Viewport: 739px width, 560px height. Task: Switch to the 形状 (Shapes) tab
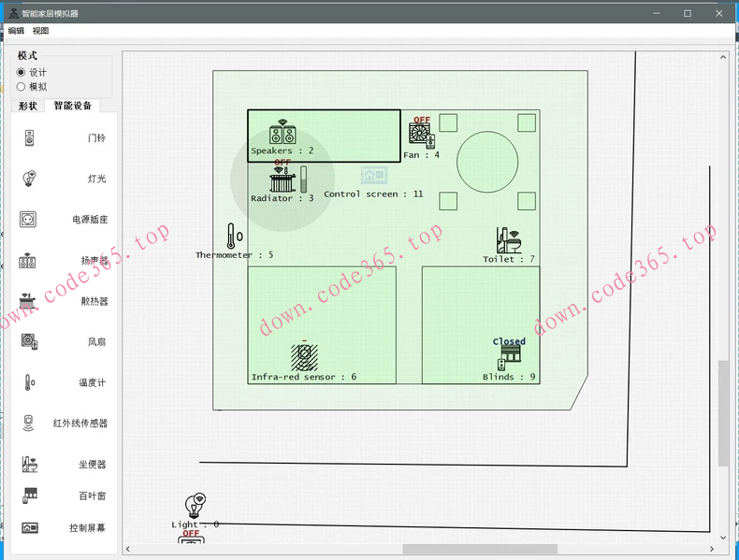click(28, 106)
